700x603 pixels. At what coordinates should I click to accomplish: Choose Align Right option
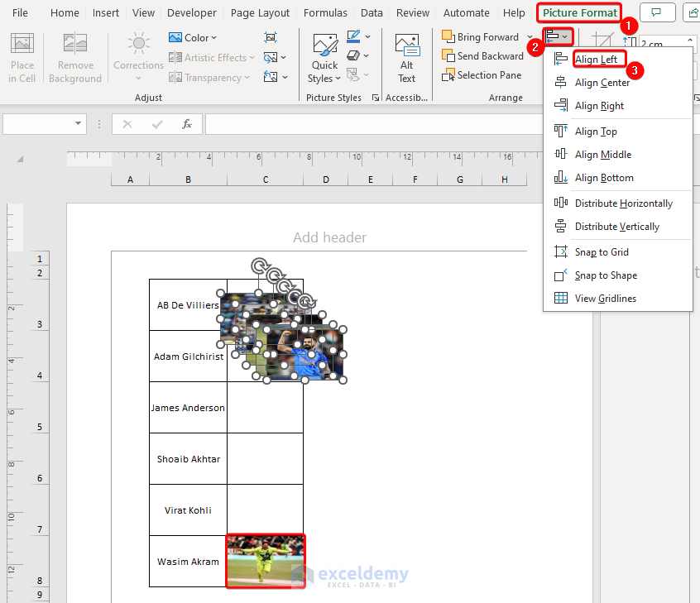pyautogui.click(x=599, y=106)
